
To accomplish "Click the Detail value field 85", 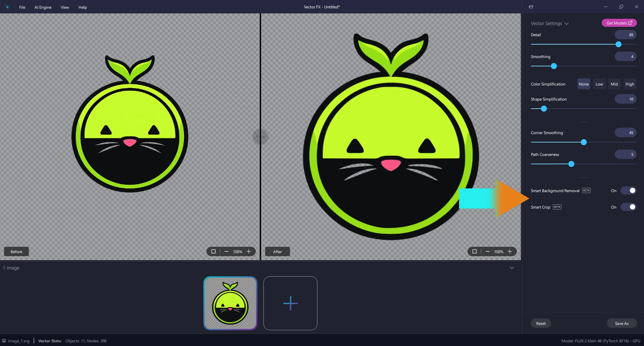I will 626,35.
